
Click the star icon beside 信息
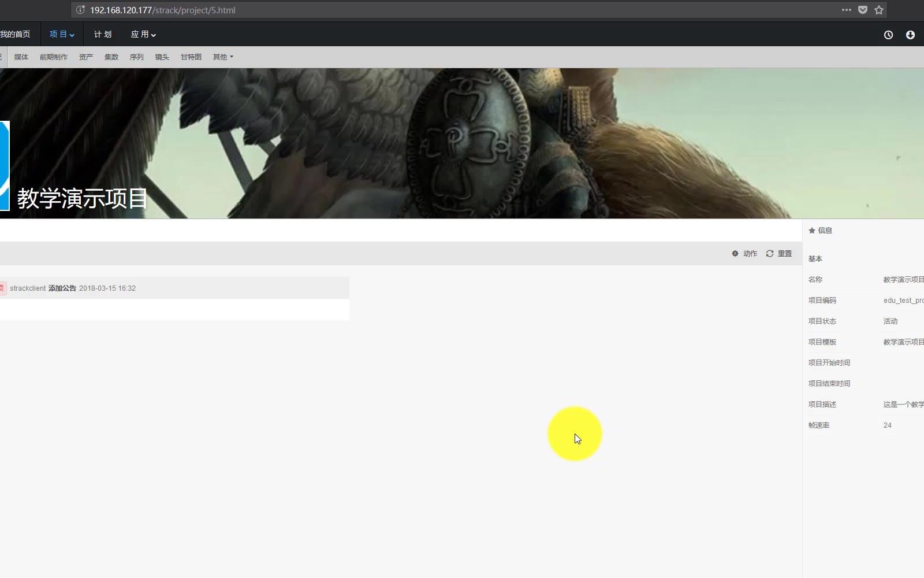point(812,231)
